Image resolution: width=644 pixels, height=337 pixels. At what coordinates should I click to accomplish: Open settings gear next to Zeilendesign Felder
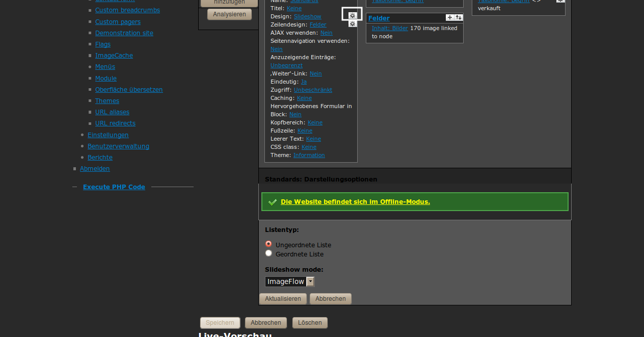pyautogui.click(x=352, y=24)
